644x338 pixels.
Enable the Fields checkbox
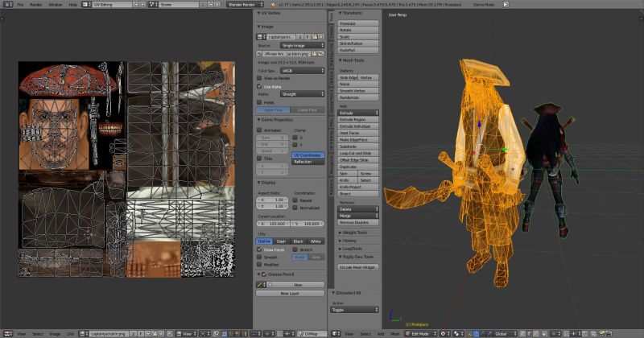(259, 102)
